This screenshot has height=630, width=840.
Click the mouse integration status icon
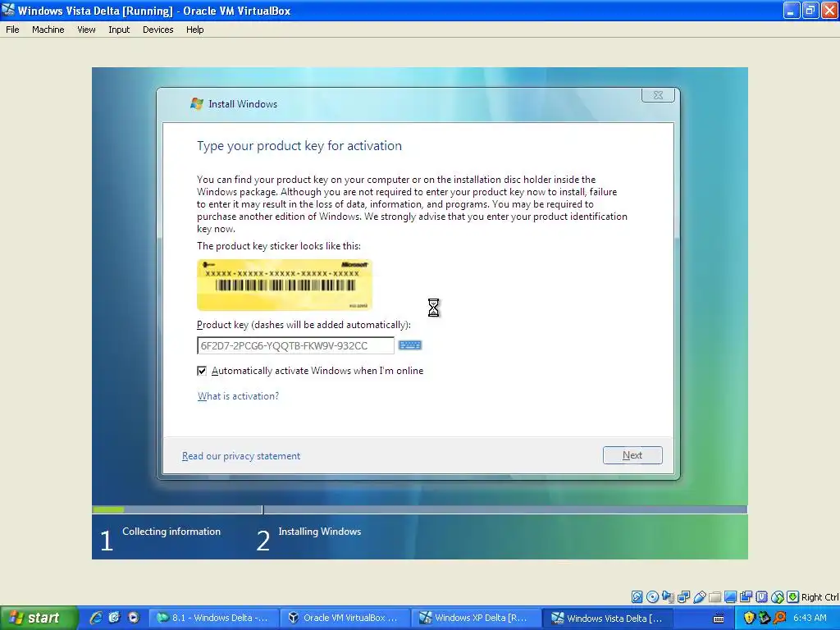point(778,597)
